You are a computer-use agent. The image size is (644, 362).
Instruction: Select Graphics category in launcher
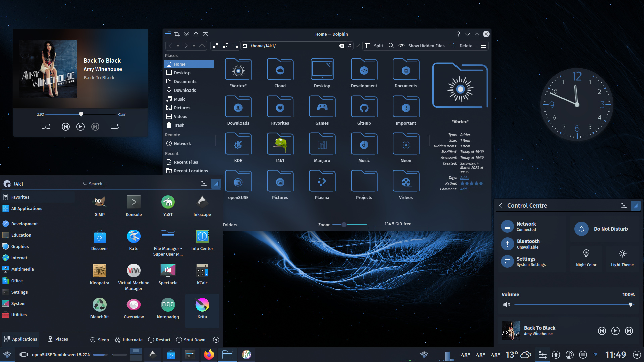click(x=38, y=246)
